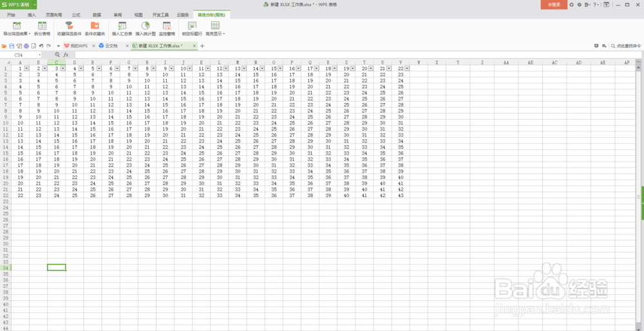Click the open folder icon in quick toolbar
Screen dimensions: 644x331
4,46
